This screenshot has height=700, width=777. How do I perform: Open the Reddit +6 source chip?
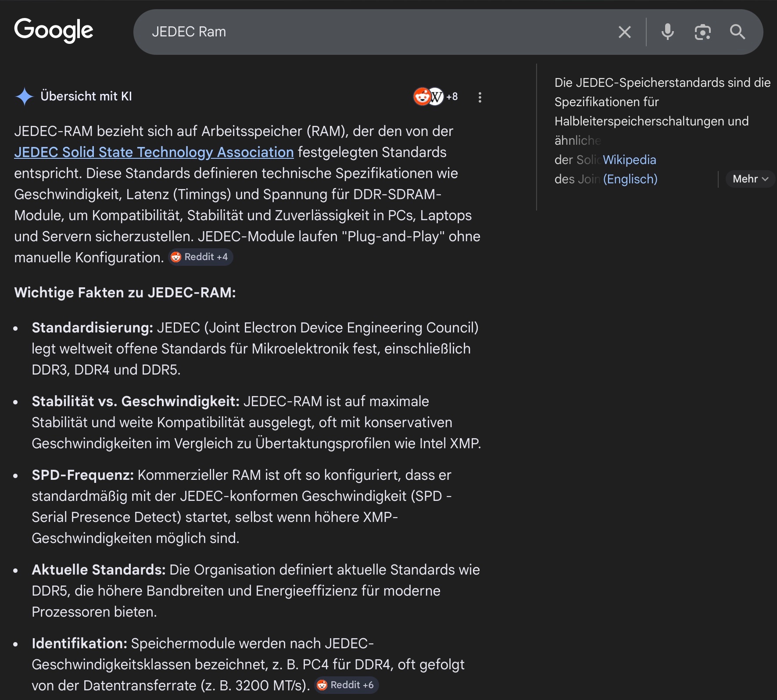click(347, 685)
